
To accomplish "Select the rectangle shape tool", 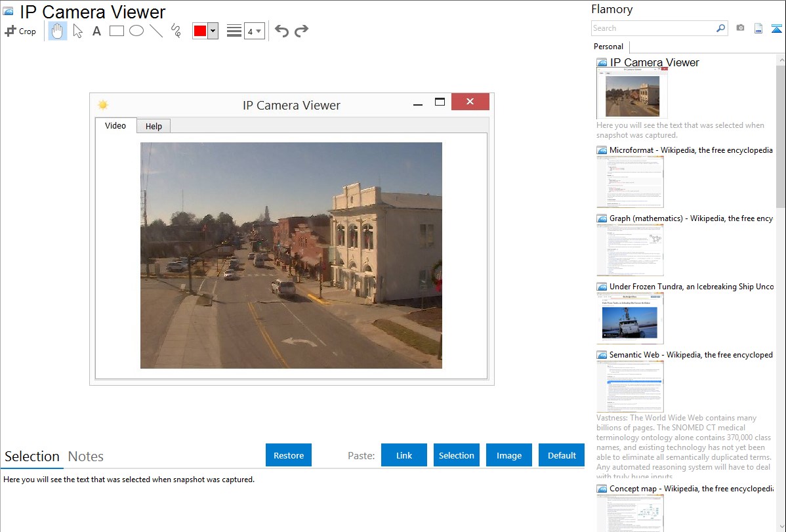I will 116,31.
